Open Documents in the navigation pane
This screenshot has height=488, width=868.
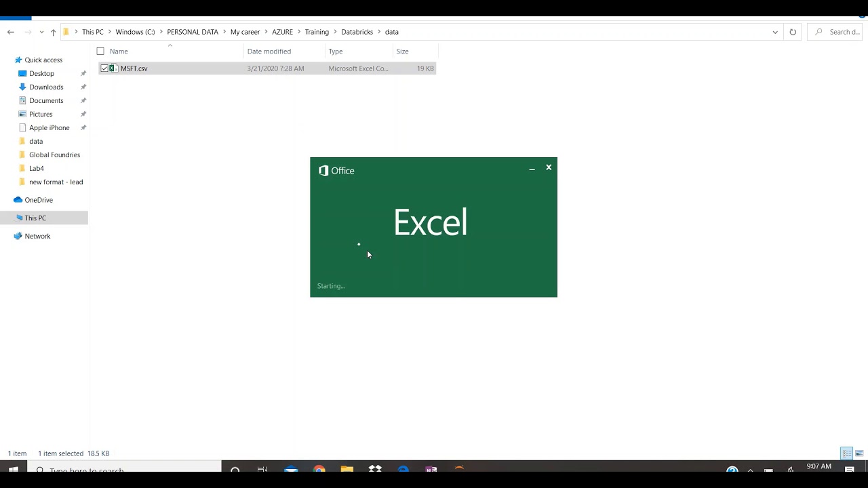46,100
